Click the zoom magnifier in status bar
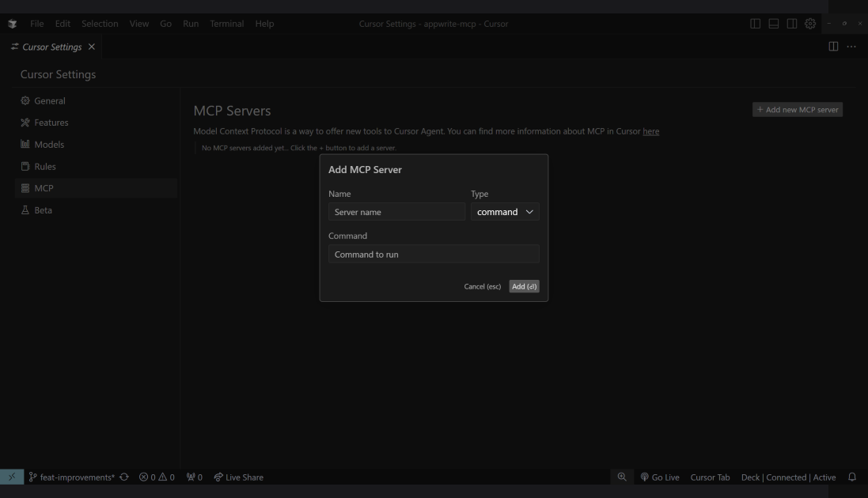This screenshot has height=498, width=868. [x=622, y=477]
